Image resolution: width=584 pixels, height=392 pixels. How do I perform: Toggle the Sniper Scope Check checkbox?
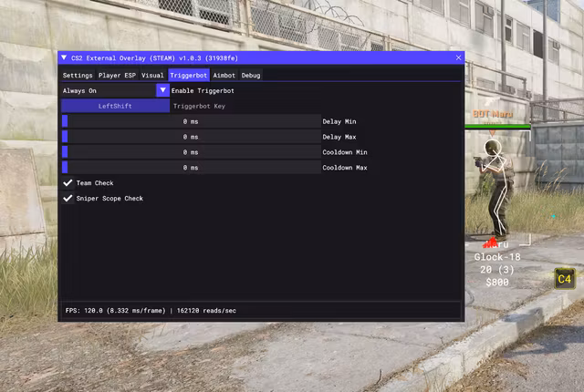pos(68,198)
